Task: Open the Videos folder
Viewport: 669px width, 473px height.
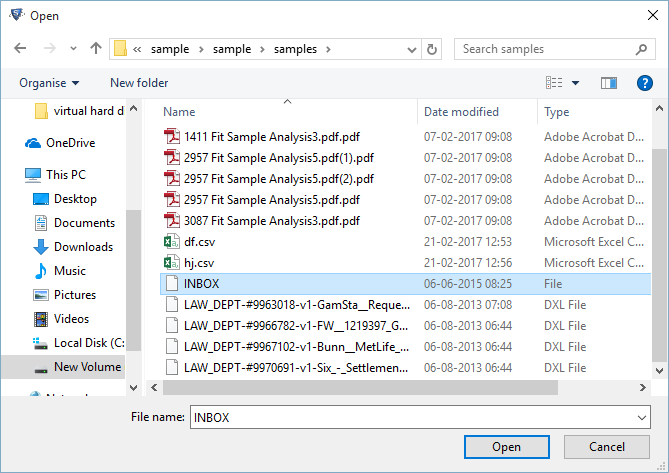Action: 61,319
